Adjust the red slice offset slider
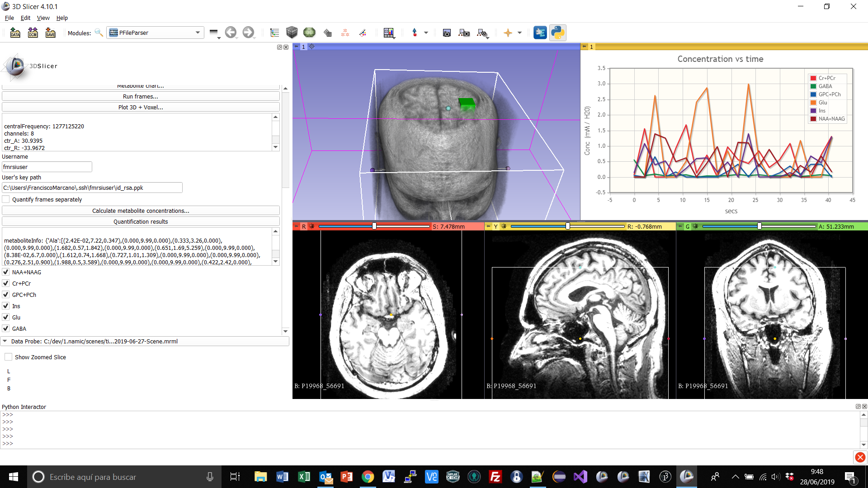The width and height of the screenshot is (868, 488). pyautogui.click(x=374, y=226)
